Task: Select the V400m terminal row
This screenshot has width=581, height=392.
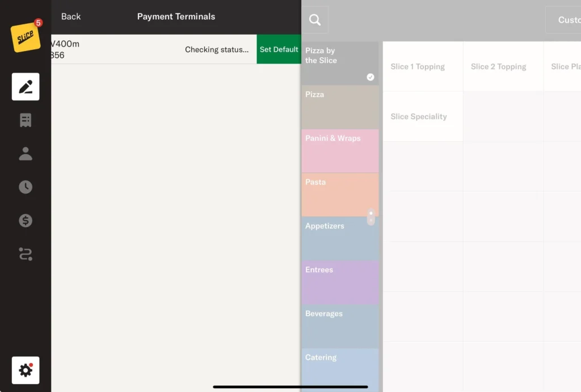Action: coord(142,49)
